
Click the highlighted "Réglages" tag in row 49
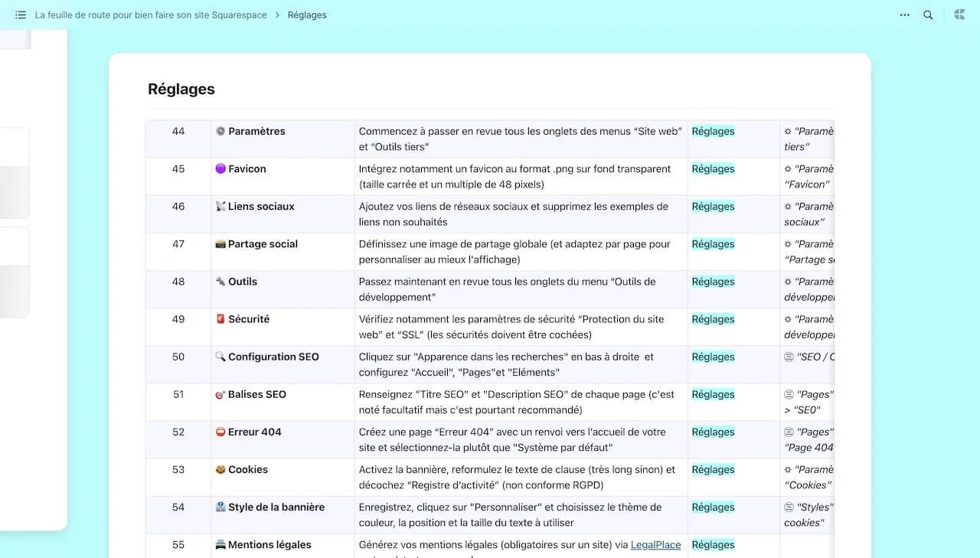tap(713, 318)
